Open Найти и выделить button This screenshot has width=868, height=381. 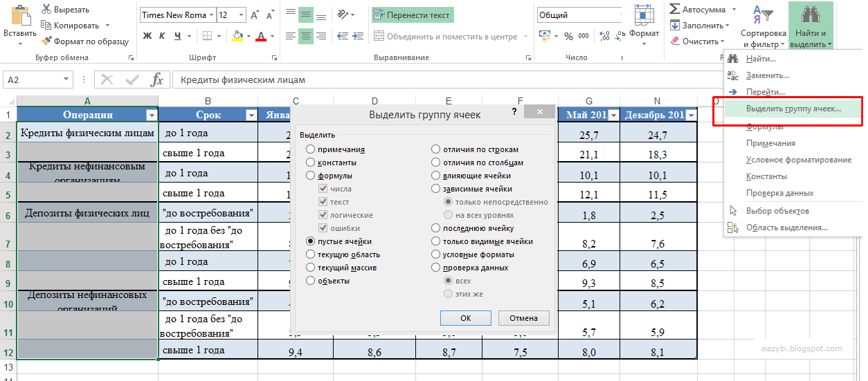pos(811,26)
